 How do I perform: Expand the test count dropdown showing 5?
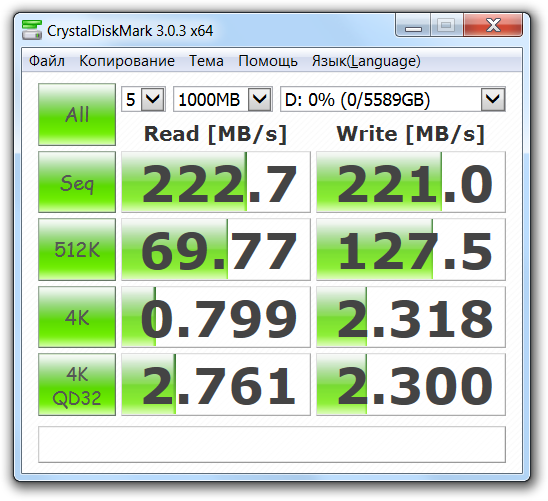(x=143, y=100)
